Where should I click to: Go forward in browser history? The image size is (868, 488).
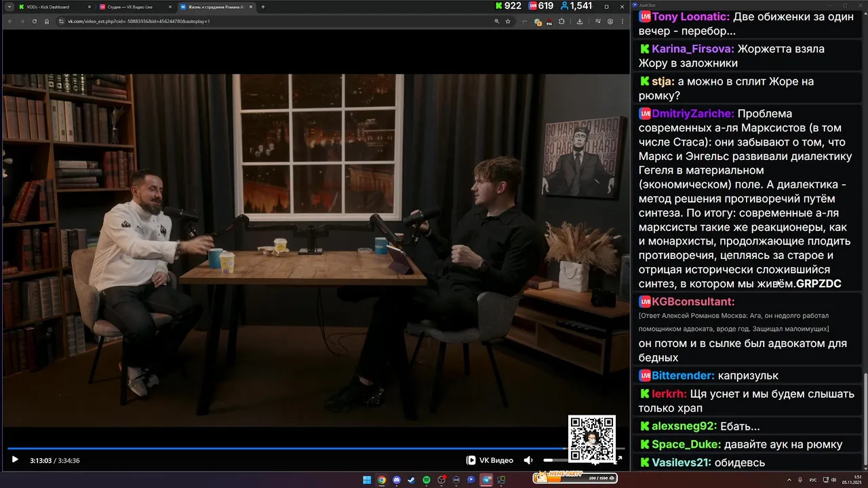point(22,21)
